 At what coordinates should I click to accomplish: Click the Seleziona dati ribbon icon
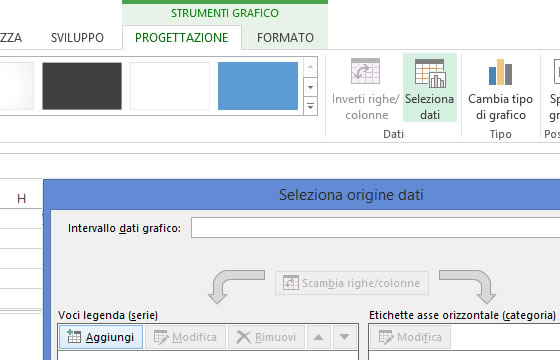[x=430, y=88]
